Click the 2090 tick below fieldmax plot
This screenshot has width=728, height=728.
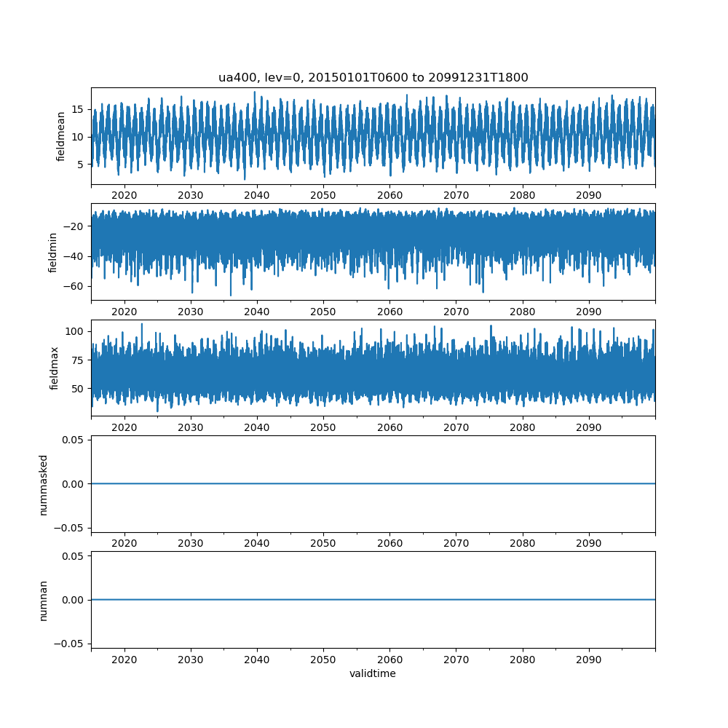(588, 428)
